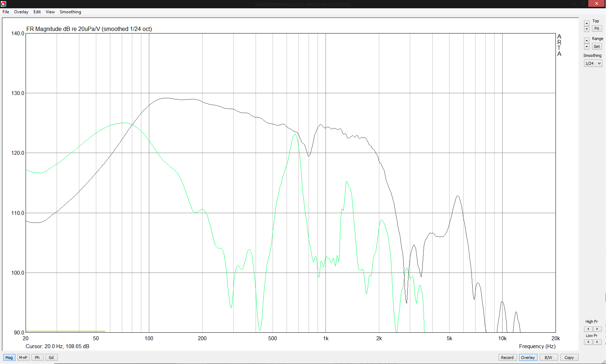Decrease Range with the down arrow

pos(587,47)
